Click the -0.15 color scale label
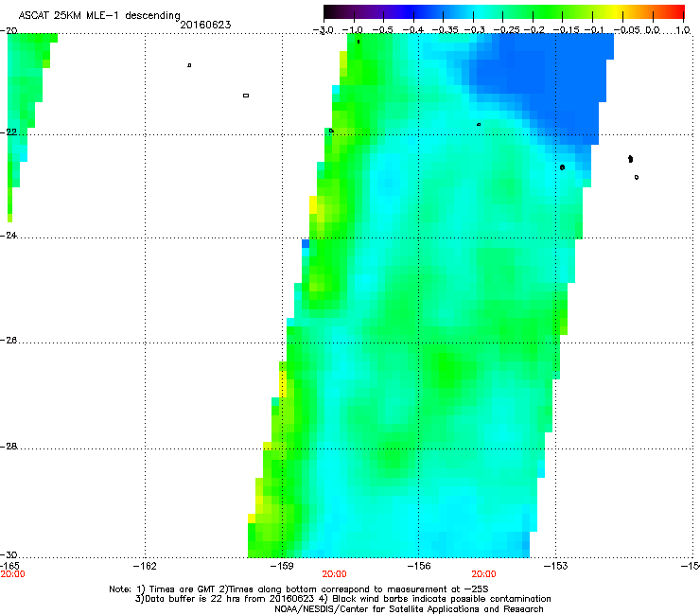 pos(566,30)
